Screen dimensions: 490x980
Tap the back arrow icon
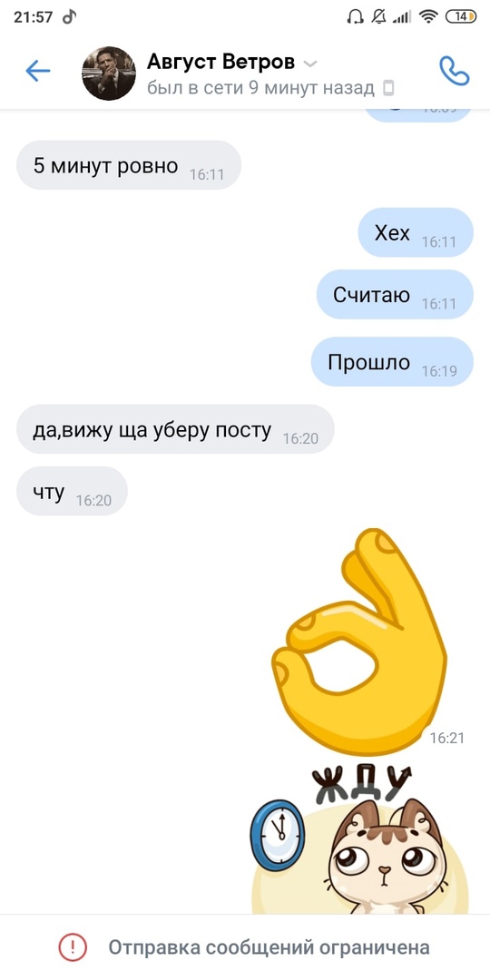[37, 72]
